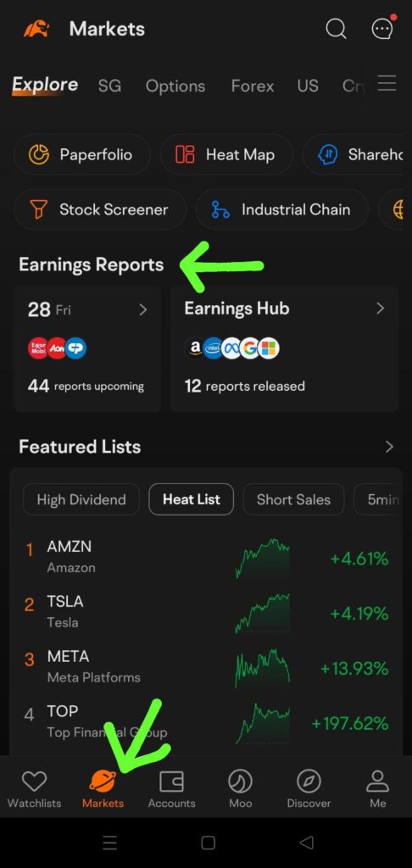Screen dimensions: 412x868
Task: Expand the Earnings Hub chevron arrow
Action: 380,309
